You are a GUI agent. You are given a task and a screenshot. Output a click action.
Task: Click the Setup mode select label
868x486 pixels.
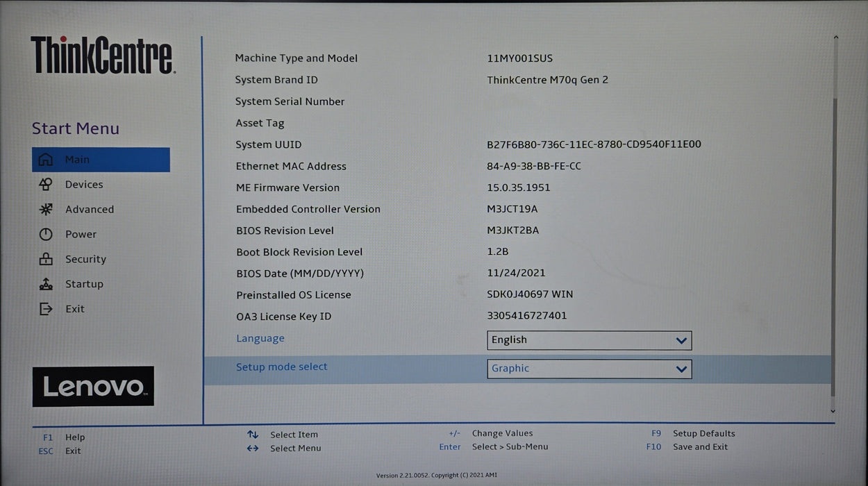pyautogui.click(x=281, y=367)
